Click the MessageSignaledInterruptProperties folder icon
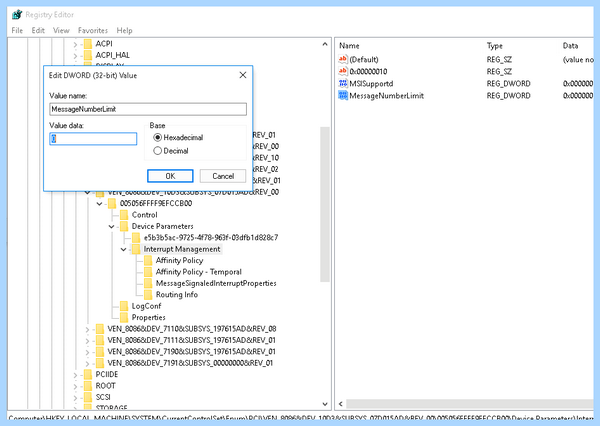Screen dimensions: 600x426 (x=148, y=283)
